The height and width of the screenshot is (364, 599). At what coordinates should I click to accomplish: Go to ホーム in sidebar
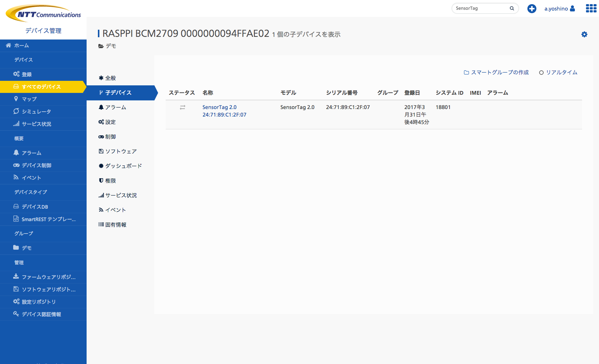tap(43, 45)
